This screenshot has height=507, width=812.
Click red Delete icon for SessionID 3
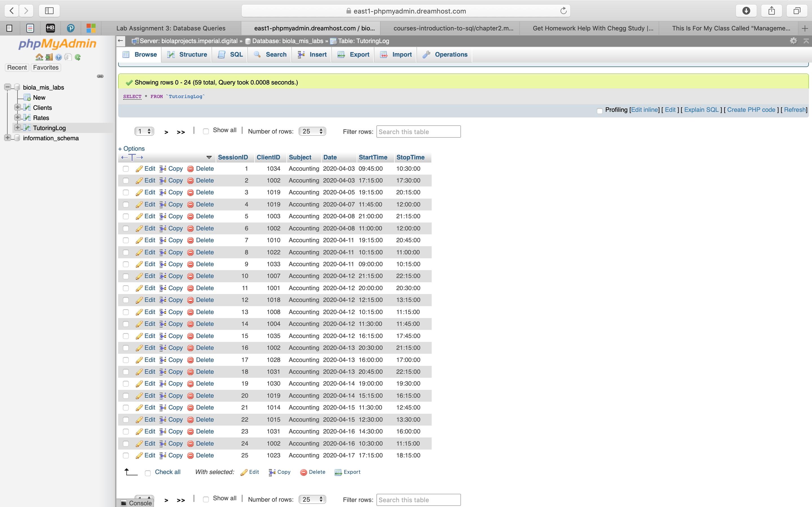(190, 192)
